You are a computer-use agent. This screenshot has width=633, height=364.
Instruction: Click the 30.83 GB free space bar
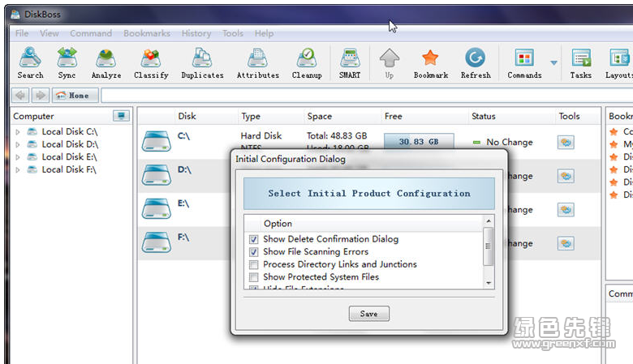coord(419,142)
